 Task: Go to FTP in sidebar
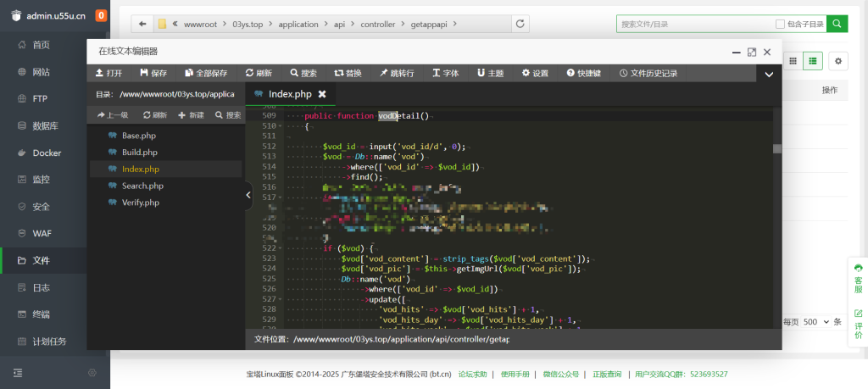pyautogui.click(x=41, y=98)
